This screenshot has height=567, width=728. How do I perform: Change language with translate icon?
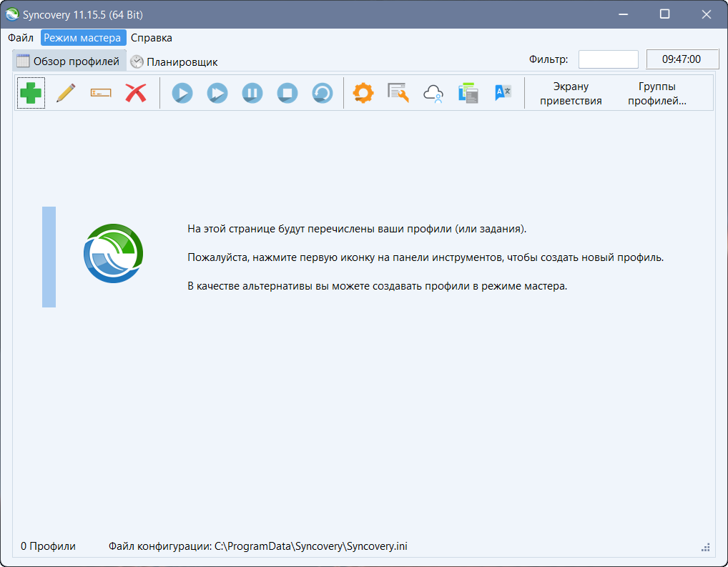pos(503,93)
